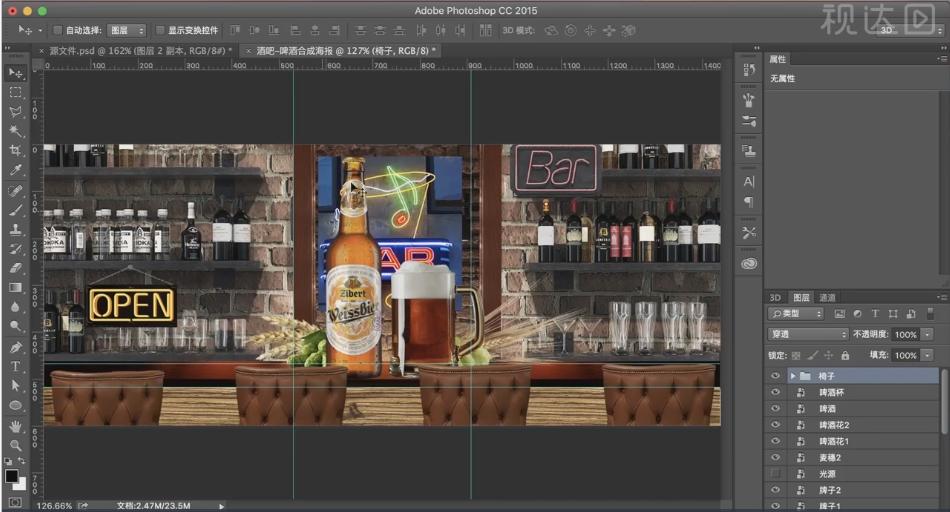Select the Magic Wand tool
Viewport: 950px width, 512px height.
(15, 131)
